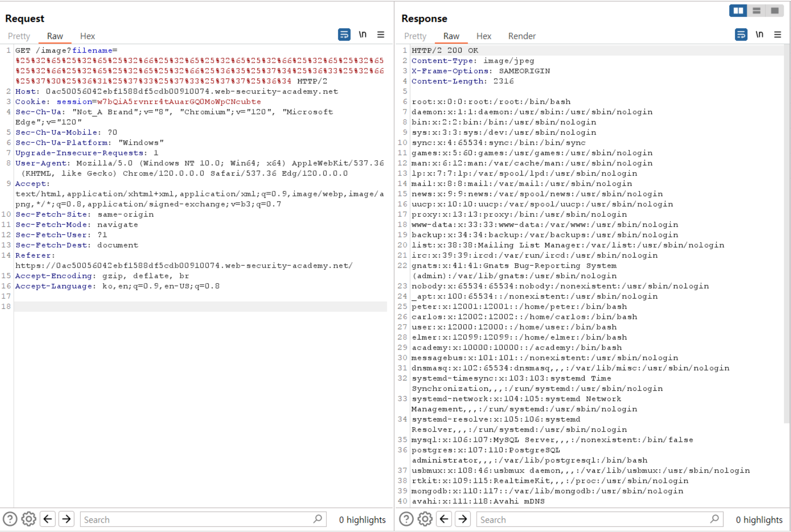Open Response panel hamburger options menu
Screen dimensions: 791x532
777,35
